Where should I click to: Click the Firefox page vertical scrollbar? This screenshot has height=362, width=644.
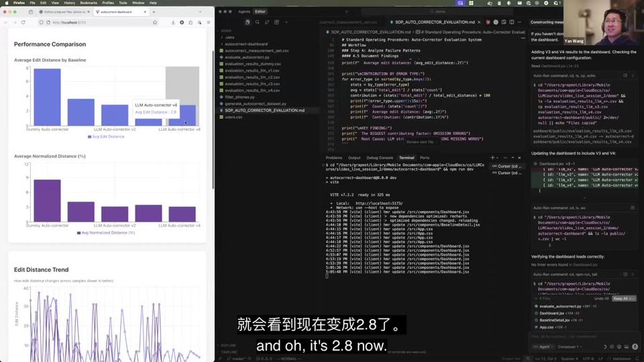[213, 120]
